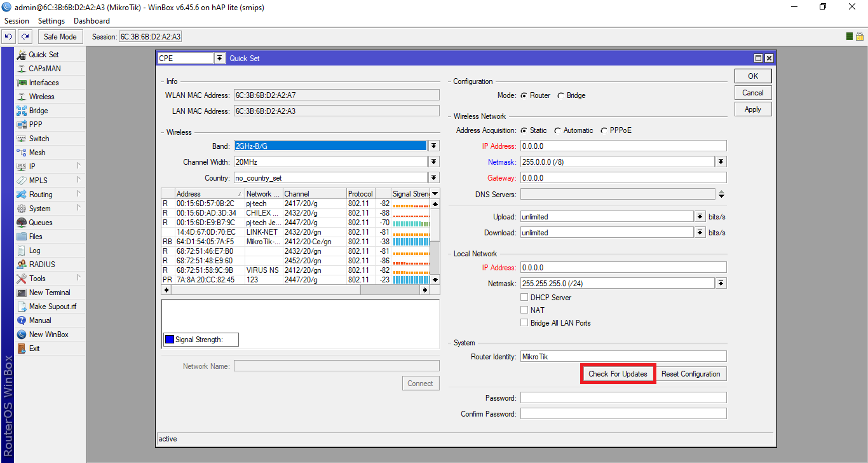Image resolution: width=868 pixels, height=463 pixels.
Task: Open the Interfaces sidebar icon
Action: click(22, 83)
